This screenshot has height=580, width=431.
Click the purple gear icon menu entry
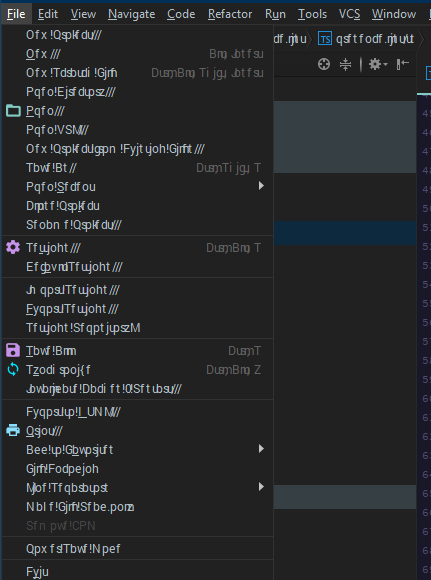coord(13,247)
